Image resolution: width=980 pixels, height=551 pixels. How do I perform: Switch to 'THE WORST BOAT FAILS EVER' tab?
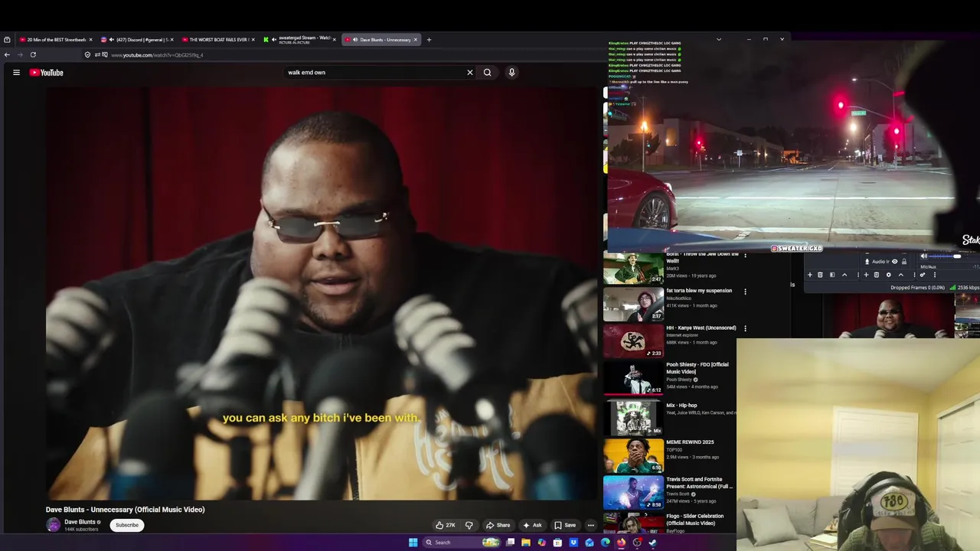[x=217, y=40]
